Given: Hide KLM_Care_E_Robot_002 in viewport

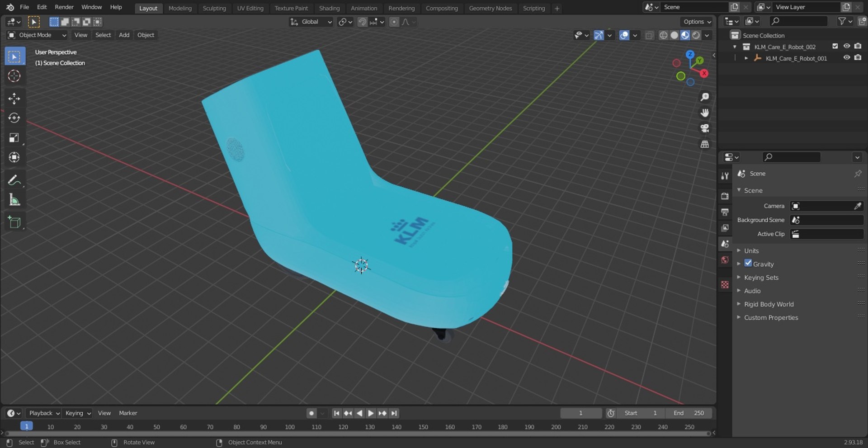Looking at the screenshot, I should (847, 47).
